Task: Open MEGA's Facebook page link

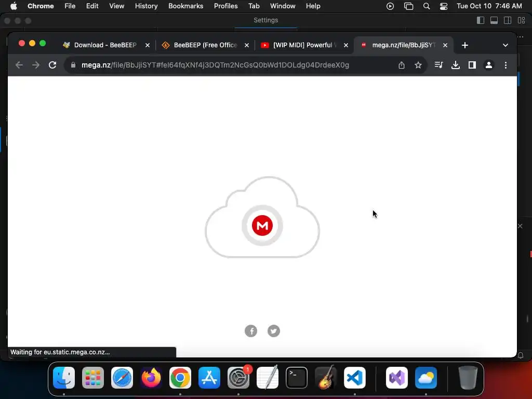Action: point(251,331)
